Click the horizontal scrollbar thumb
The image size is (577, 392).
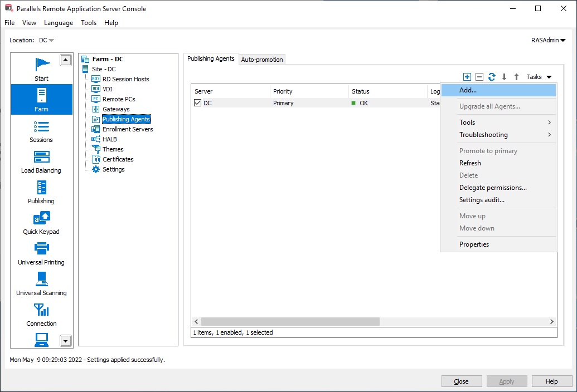click(x=290, y=321)
